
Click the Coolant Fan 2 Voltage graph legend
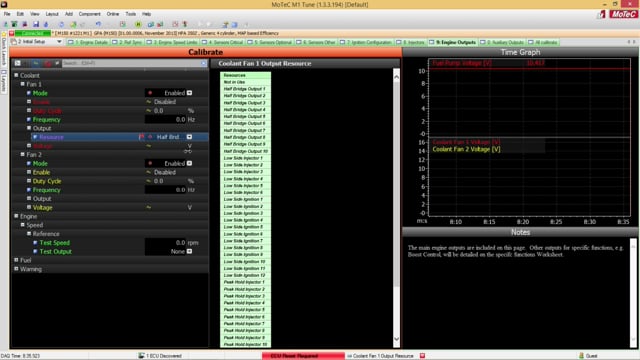pyautogui.click(x=466, y=149)
